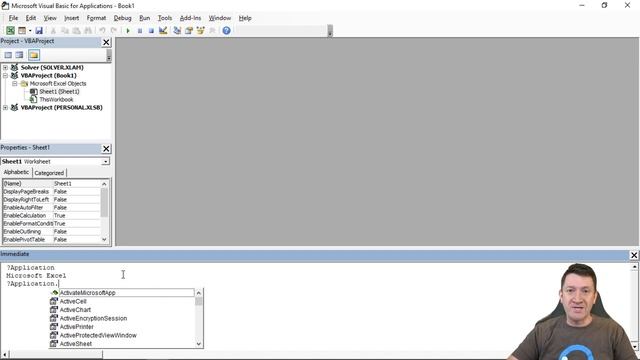Screen dimensions: 640x360
Task: Collapse the Microsoft Excel Objects folder
Action: 15,84
